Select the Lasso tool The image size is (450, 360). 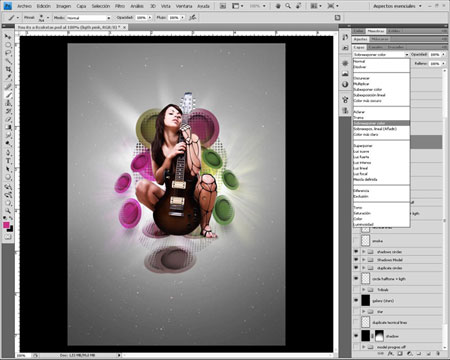[x=8, y=53]
